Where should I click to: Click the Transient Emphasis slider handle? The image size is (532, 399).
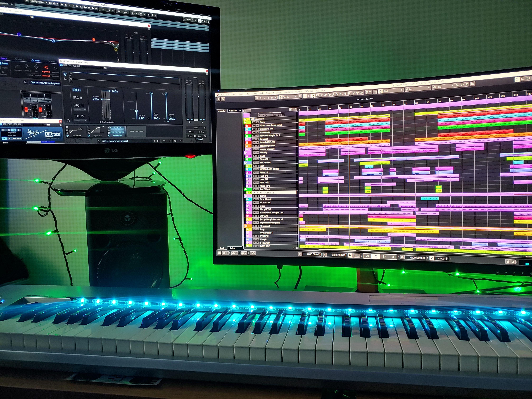pyautogui.click(x=166, y=94)
